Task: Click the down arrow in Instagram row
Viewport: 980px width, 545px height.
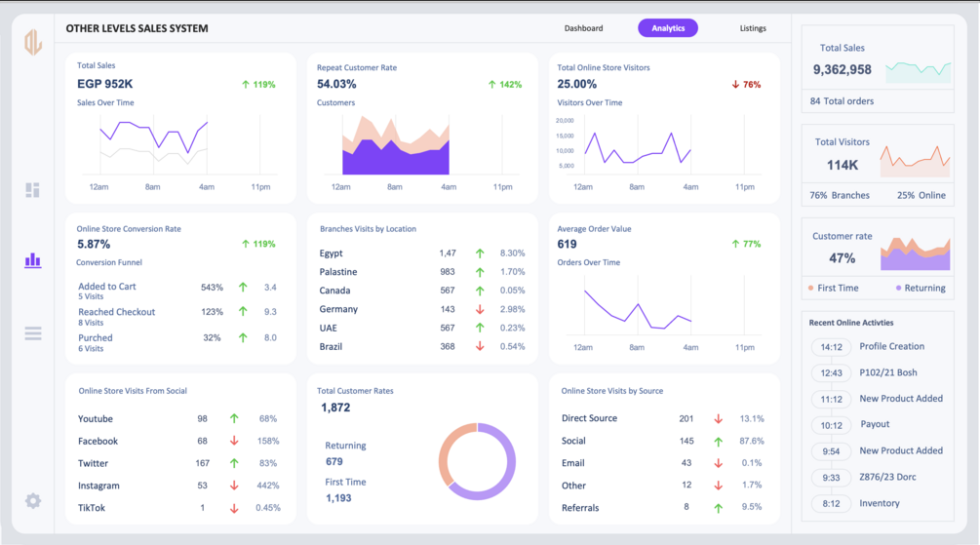Action: click(x=234, y=485)
